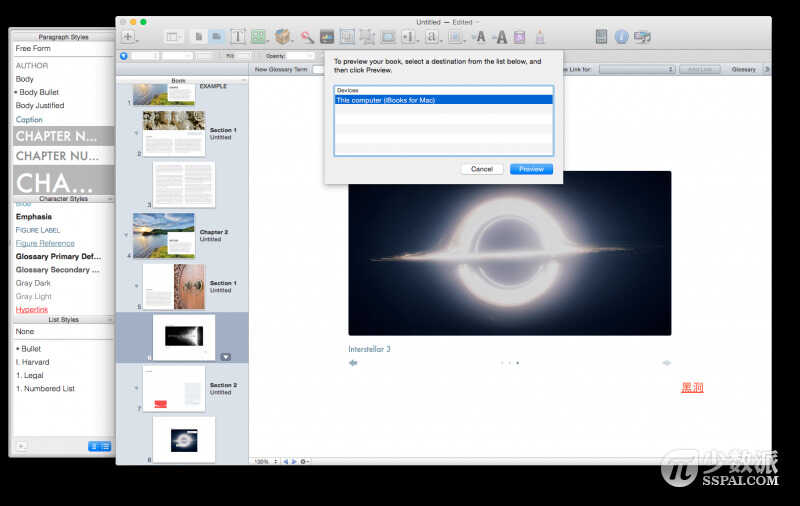Open the Inspector info icon
Screen dimensions: 800x506
coord(621,37)
